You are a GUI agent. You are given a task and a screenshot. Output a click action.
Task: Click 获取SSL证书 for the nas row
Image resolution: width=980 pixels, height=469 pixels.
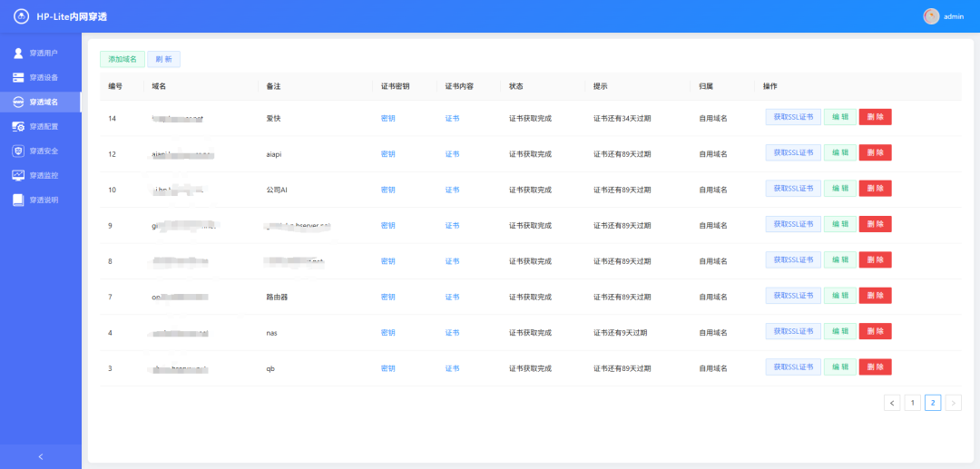(x=793, y=331)
